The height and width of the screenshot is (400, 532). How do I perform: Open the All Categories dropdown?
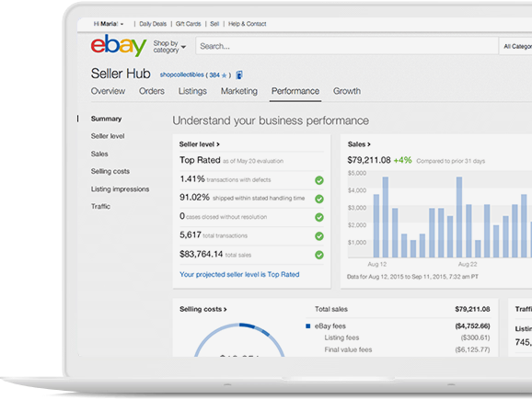coord(515,46)
